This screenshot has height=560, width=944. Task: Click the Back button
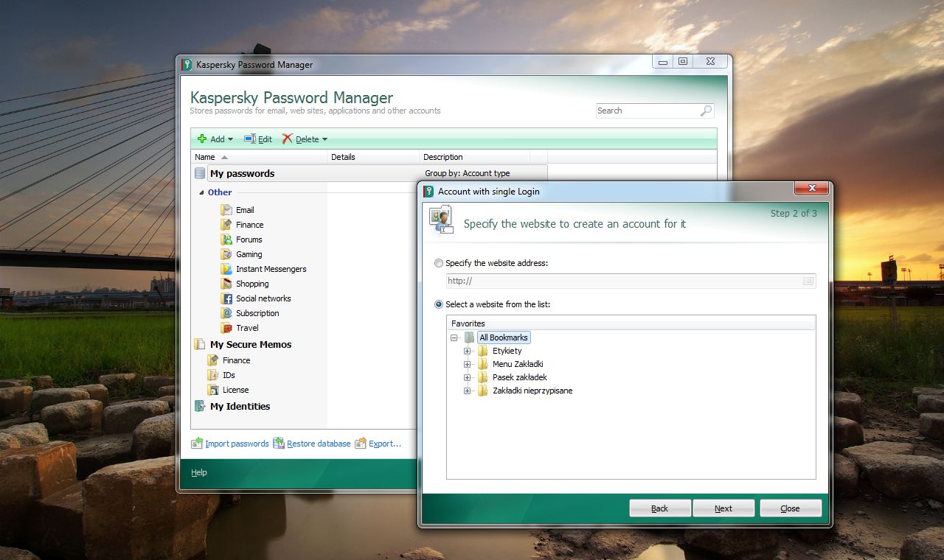(660, 508)
